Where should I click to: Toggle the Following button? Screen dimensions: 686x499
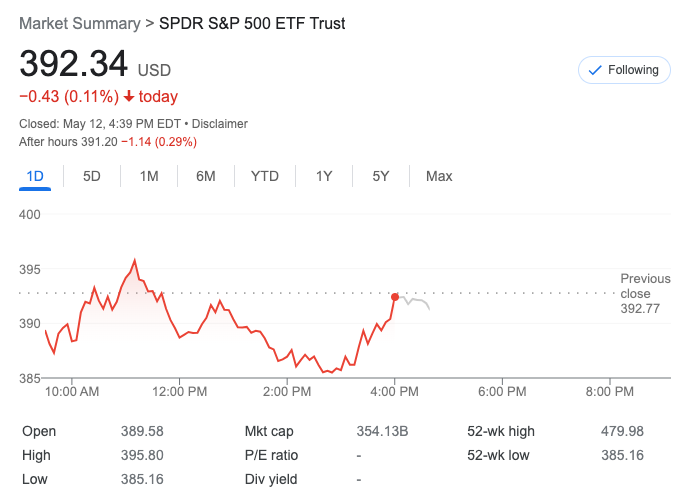pyautogui.click(x=624, y=70)
